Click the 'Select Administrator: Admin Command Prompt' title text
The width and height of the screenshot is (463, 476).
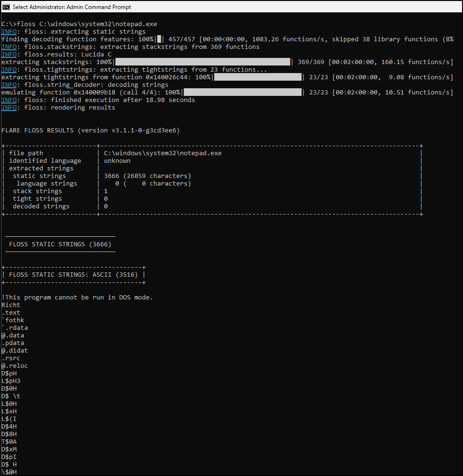[x=72, y=7]
